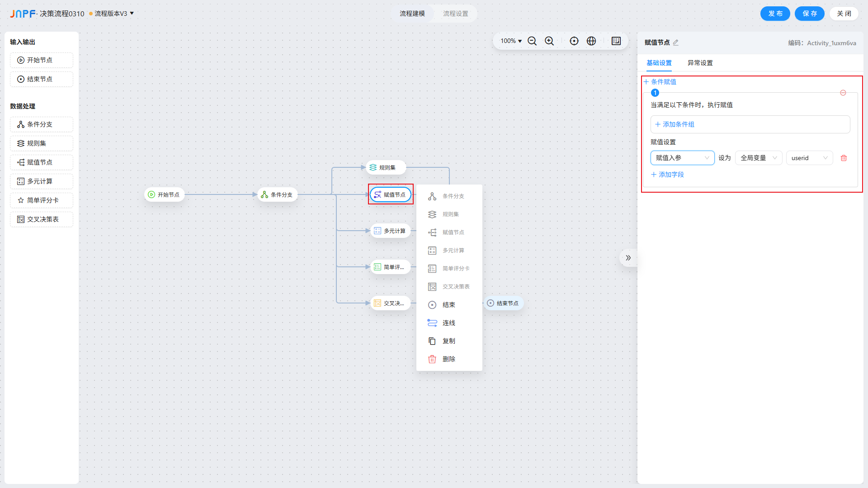Open the 赋值入参 dropdown

click(x=682, y=158)
